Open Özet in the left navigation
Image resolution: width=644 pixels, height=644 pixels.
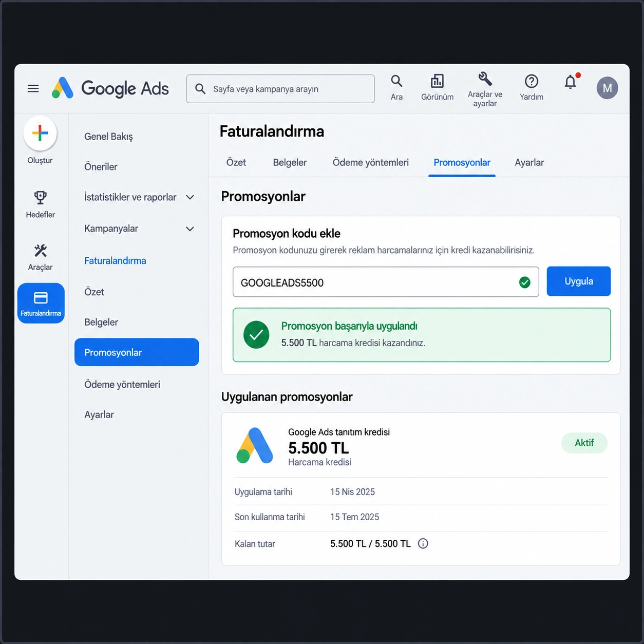coord(94,292)
